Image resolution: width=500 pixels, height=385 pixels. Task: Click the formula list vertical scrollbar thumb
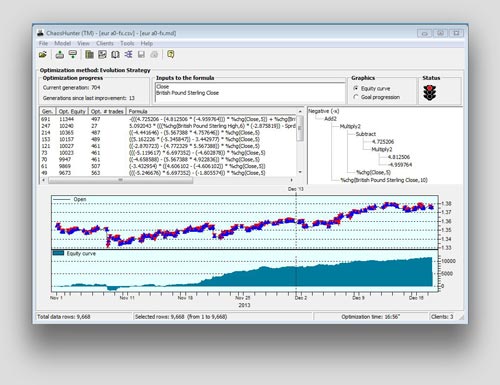300,128
